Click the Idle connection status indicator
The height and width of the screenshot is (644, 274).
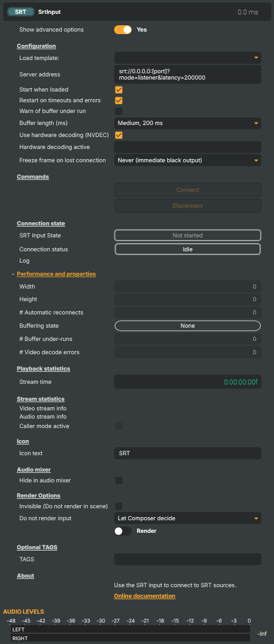[x=188, y=249]
